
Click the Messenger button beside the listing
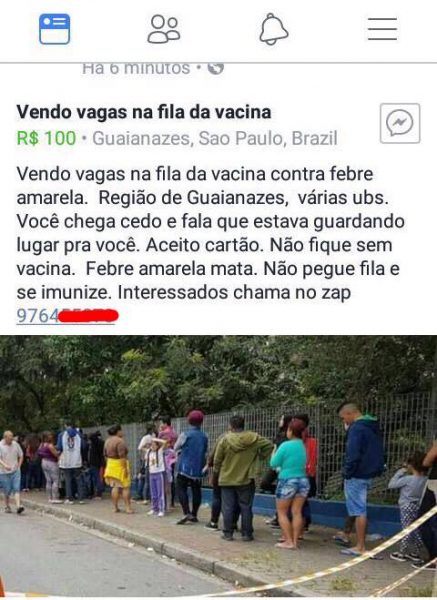pyautogui.click(x=400, y=123)
